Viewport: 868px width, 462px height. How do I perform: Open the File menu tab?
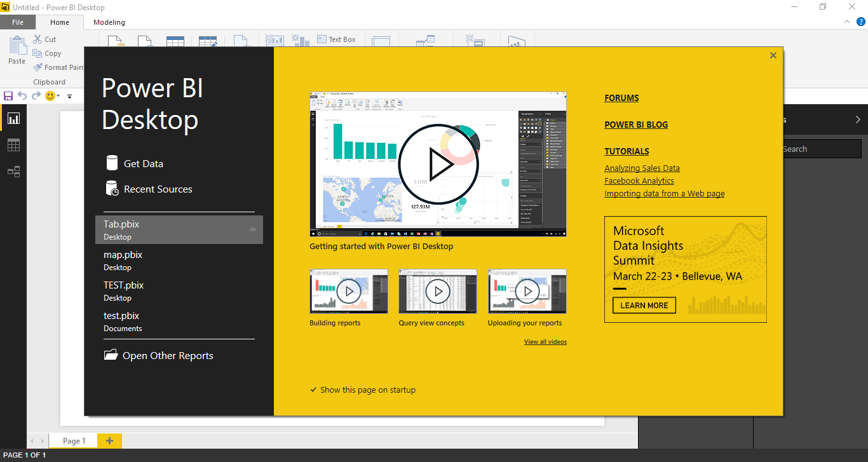tap(18, 22)
